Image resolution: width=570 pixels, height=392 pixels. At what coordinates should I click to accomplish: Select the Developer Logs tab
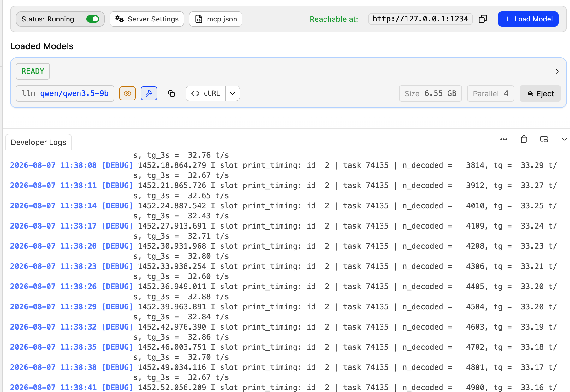point(39,142)
